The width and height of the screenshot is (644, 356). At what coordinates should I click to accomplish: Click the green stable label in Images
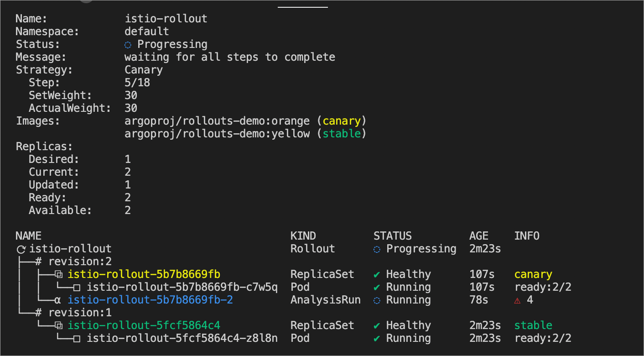click(342, 134)
